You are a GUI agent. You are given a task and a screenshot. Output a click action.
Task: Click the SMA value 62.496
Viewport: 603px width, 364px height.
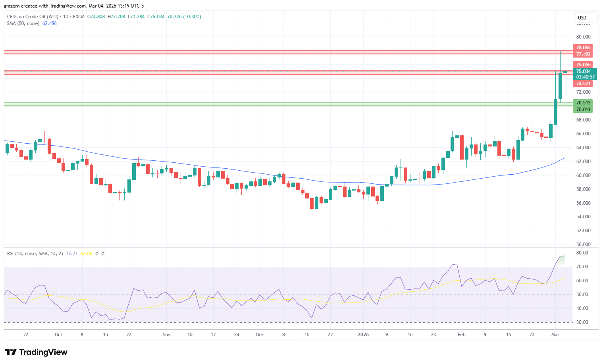pos(50,23)
